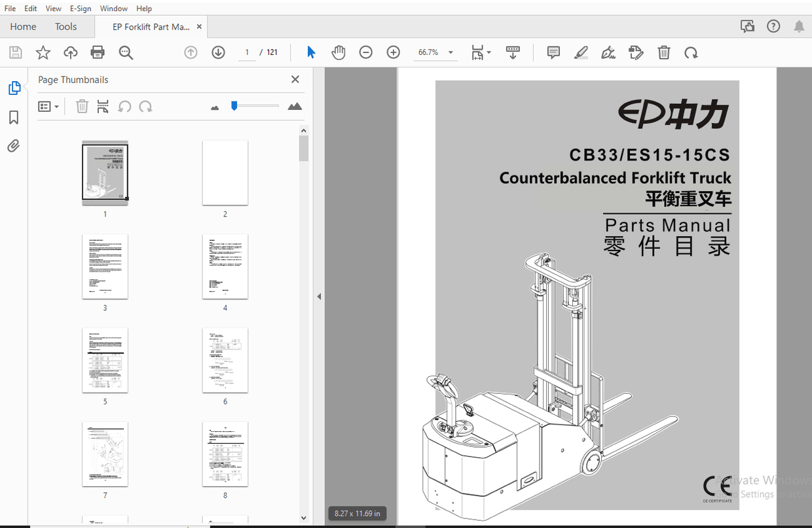Open the Bookmarks panel icon
Image resolution: width=812 pixels, height=528 pixels.
[x=14, y=117]
